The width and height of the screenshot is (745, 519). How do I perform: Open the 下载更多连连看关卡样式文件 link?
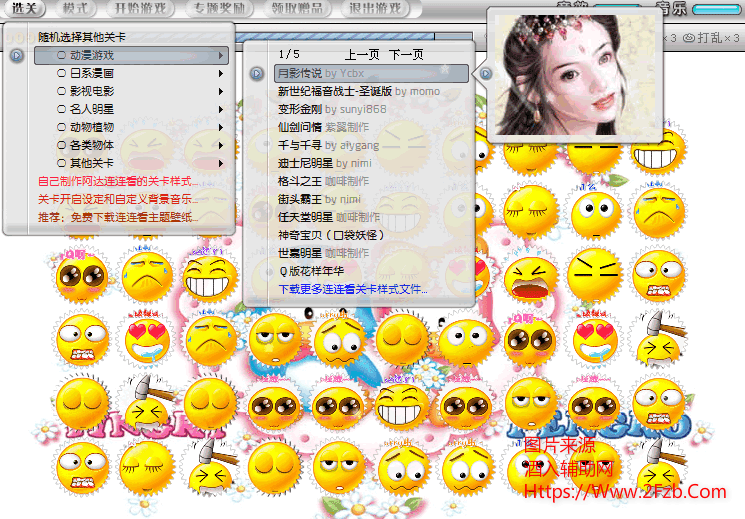coord(352,289)
